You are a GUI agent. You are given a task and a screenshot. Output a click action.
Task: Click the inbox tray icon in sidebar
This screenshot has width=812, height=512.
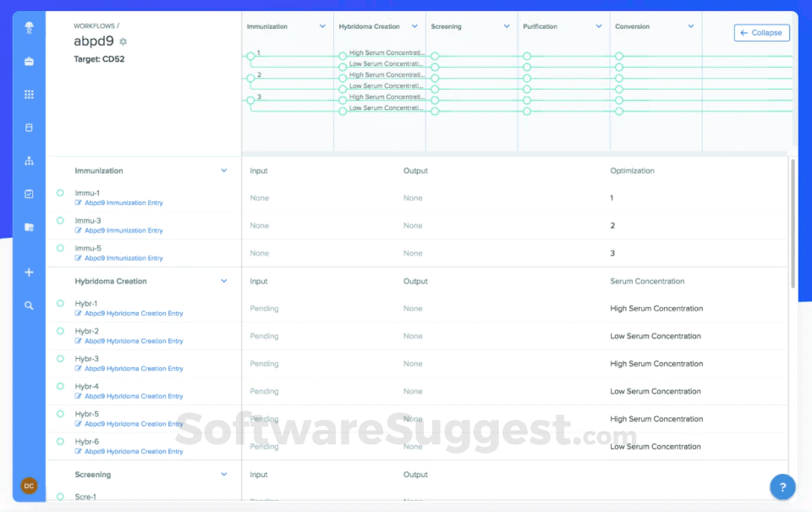tap(29, 60)
